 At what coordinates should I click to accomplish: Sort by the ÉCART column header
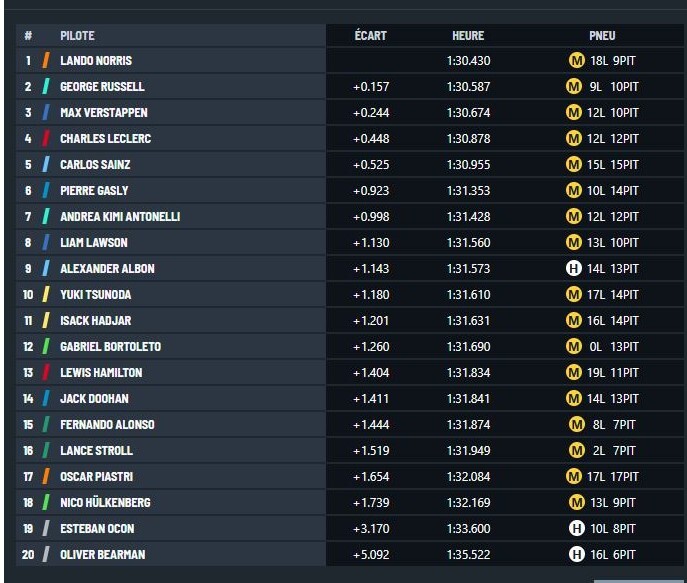pos(371,35)
